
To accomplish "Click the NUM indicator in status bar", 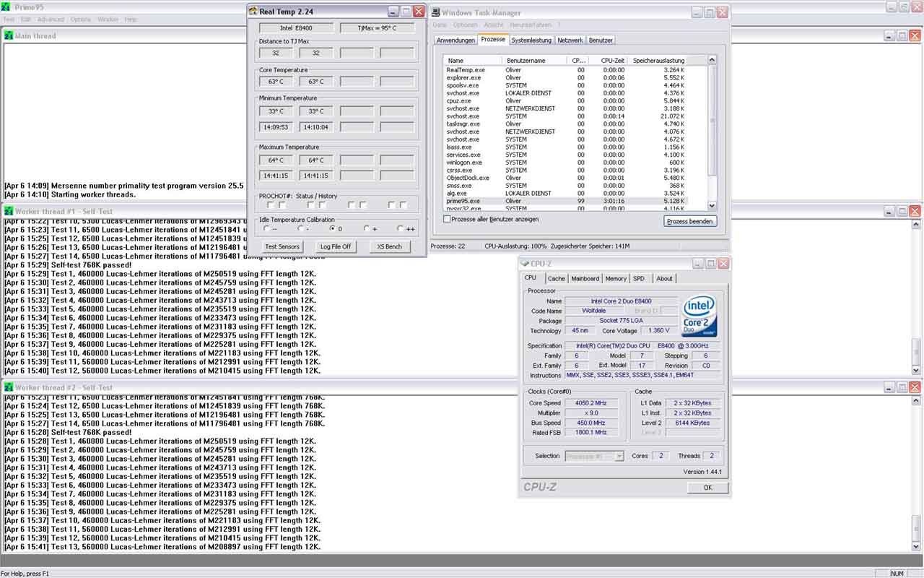I will (x=897, y=573).
